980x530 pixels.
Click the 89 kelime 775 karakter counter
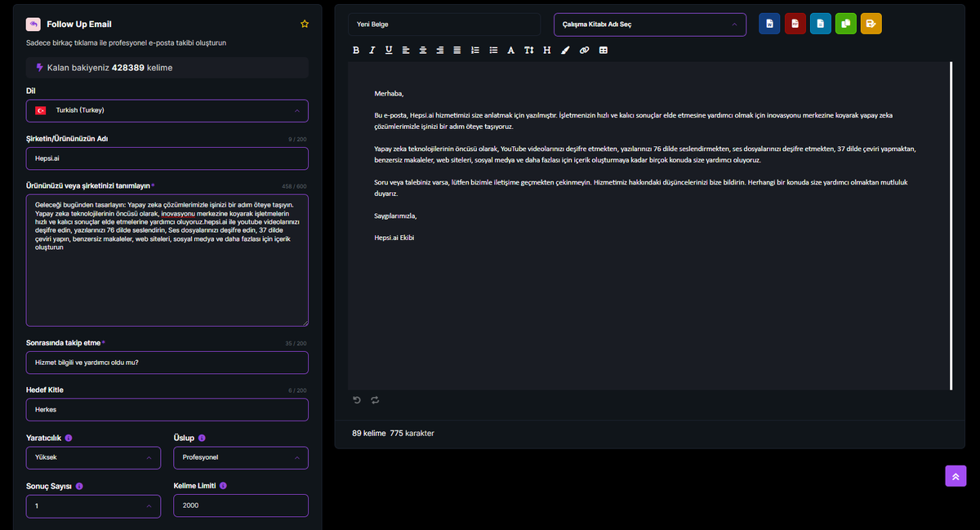[x=393, y=433]
